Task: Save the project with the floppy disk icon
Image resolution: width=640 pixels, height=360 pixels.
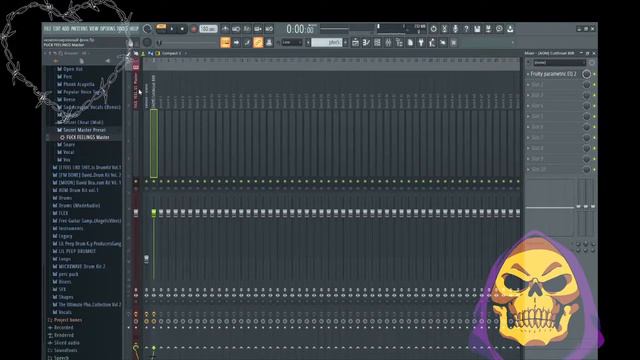Action: 477,29
